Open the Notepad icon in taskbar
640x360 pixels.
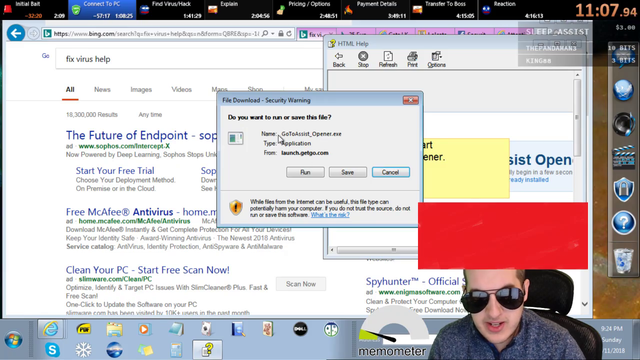tap(176, 329)
